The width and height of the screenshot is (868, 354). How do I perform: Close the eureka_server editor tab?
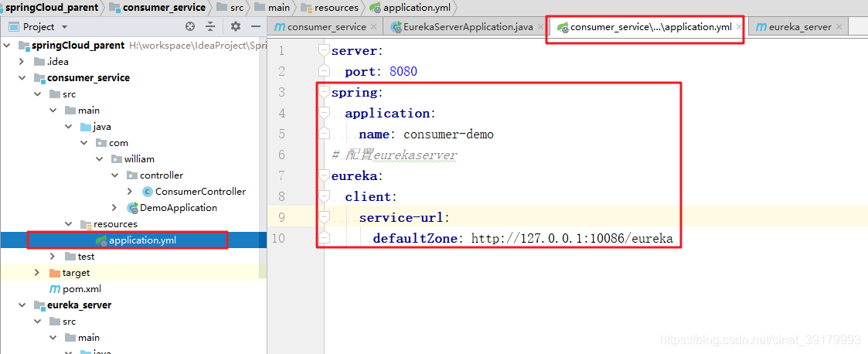[x=839, y=26]
